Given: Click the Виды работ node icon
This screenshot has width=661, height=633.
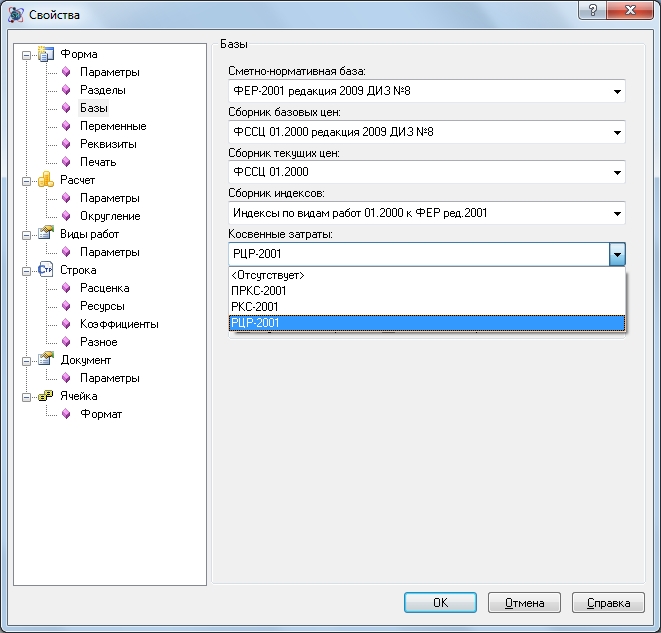Looking at the screenshot, I should tap(45, 234).
